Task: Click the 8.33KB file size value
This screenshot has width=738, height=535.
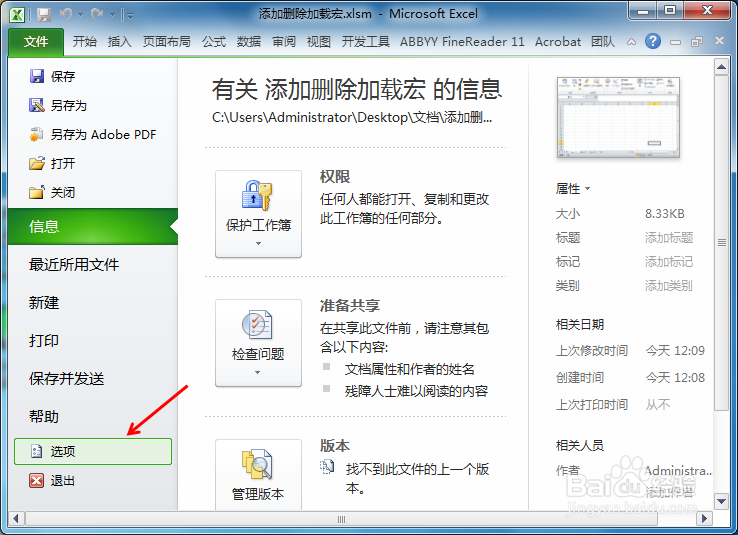Action: 665,214
